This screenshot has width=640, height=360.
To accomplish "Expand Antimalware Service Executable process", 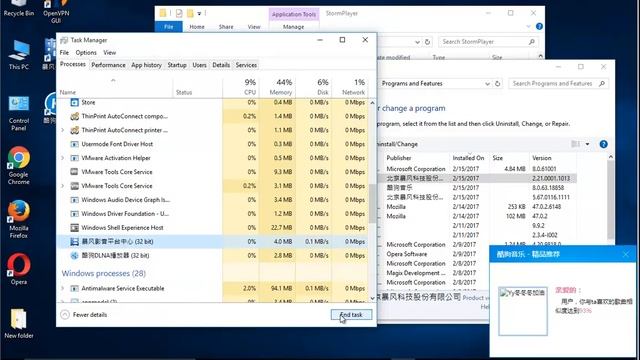I will (x=62, y=288).
